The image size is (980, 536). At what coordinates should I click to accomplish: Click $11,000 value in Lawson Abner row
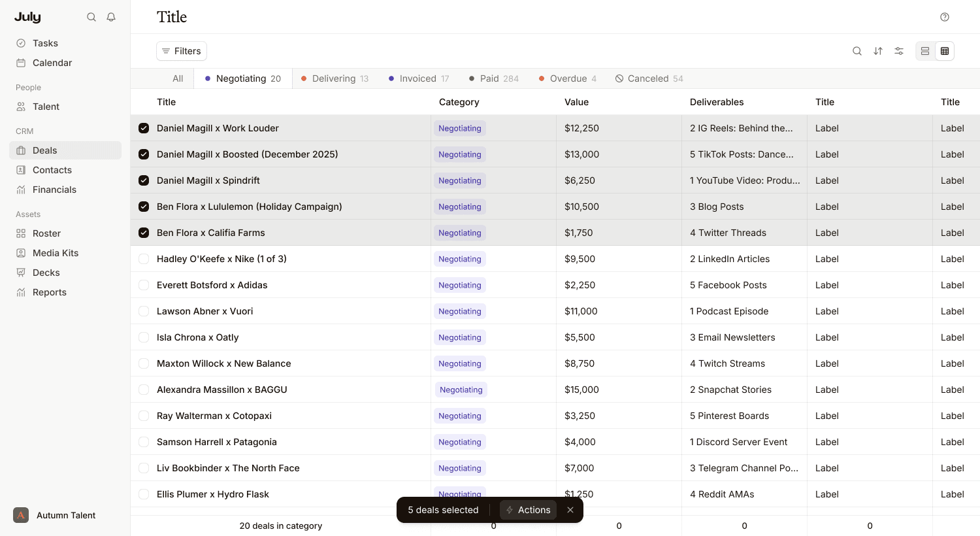click(x=581, y=311)
